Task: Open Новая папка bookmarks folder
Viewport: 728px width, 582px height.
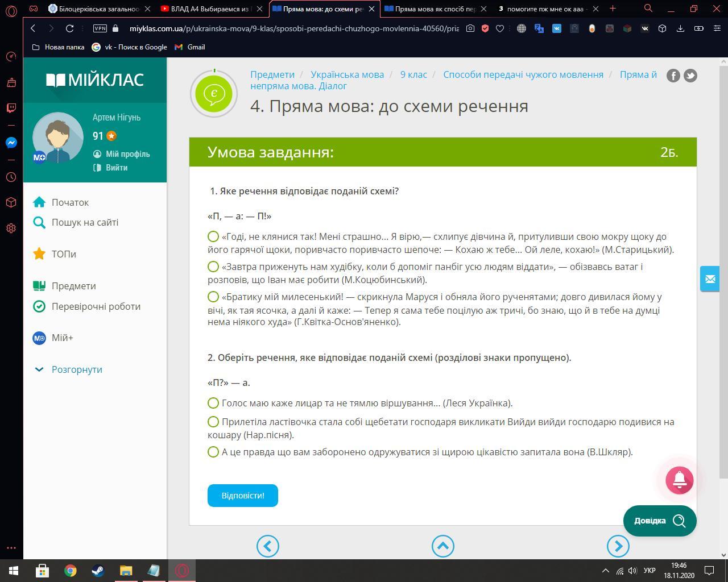Action: coord(57,47)
